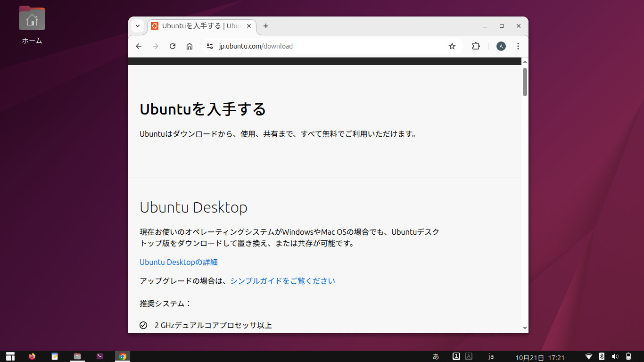
Task: Toggle the Wi-Fi tray icon
Action: point(589,356)
